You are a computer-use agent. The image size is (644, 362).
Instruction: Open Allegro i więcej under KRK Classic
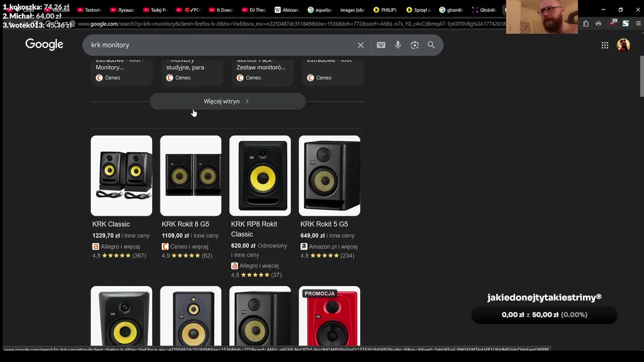120,246
